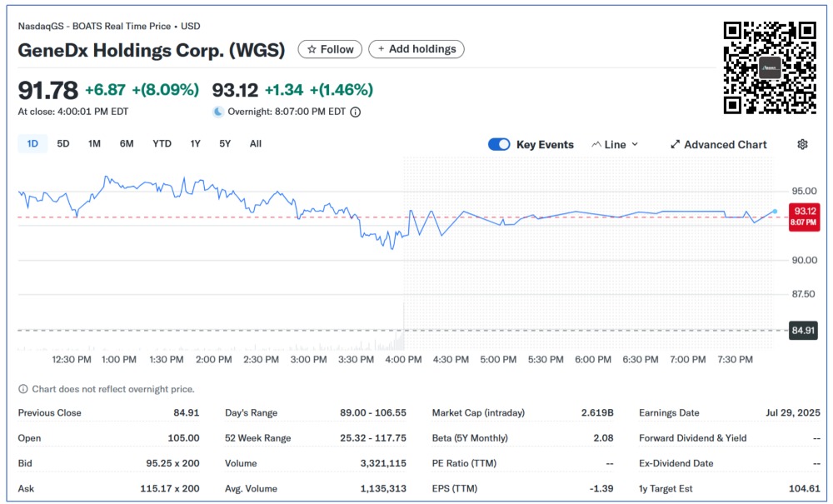The width and height of the screenshot is (833, 504).
Task: Click the EPS (TTM) value -1.39
Action: [601, 489]
